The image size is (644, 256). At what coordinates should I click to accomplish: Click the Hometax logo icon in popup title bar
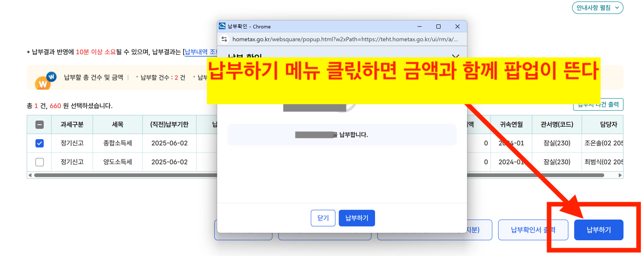221,26
